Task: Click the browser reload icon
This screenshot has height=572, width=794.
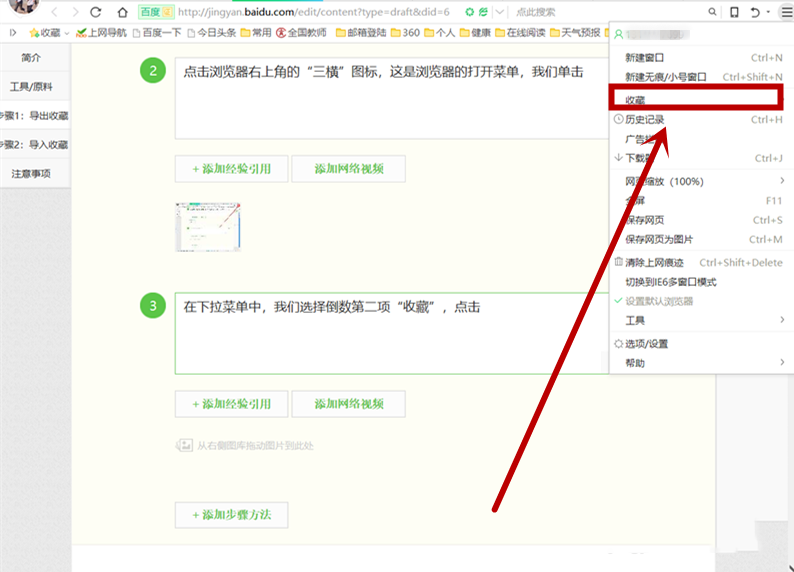Action: click(96, 12)
